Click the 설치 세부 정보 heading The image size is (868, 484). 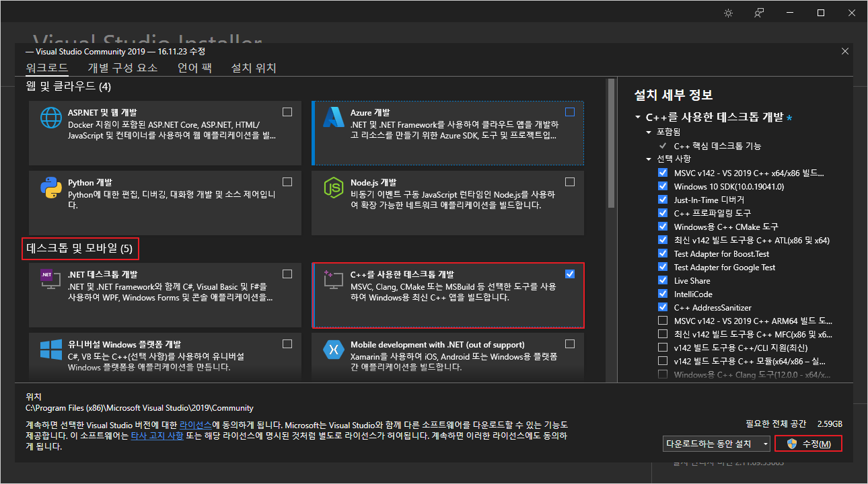674,95
